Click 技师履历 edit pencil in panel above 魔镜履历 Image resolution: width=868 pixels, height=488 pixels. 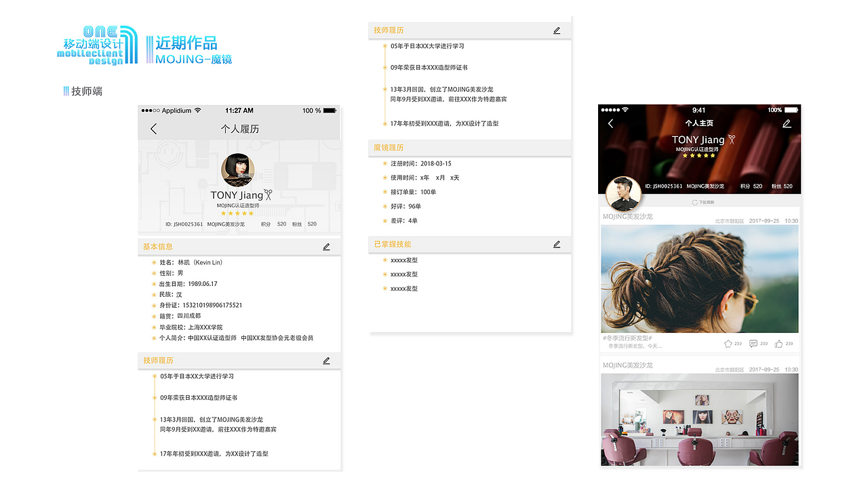557,30
